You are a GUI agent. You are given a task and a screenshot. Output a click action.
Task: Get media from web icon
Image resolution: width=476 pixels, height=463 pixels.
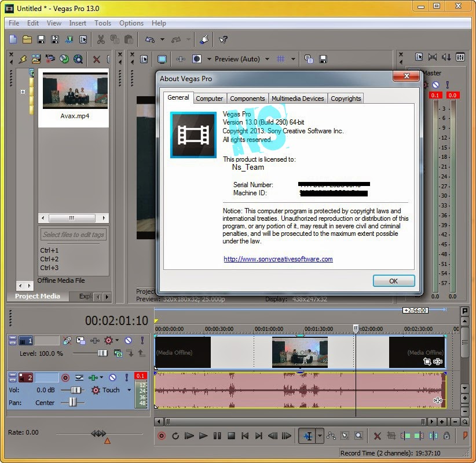tap(78, 59)
